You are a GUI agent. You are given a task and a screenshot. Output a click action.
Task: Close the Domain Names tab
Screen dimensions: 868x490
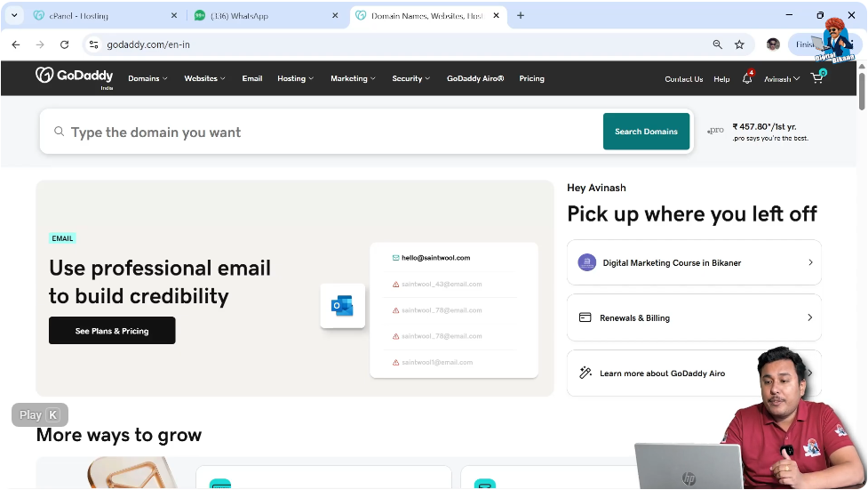click(x=496, y=15)
